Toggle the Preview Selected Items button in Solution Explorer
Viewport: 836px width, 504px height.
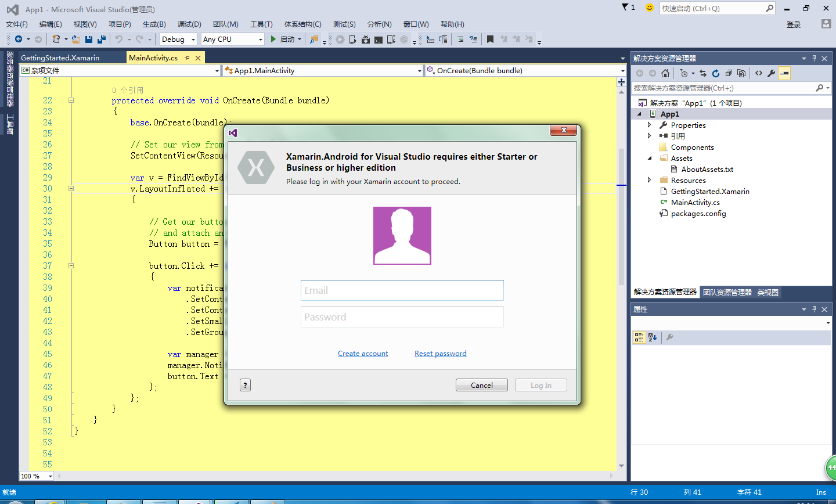(x=784, y=73)
